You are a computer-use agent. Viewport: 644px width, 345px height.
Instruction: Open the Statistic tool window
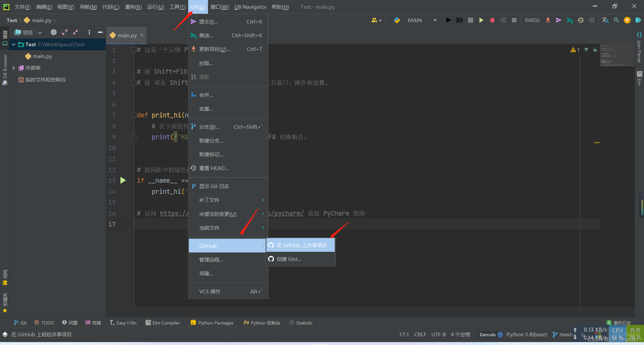[301, 323]
